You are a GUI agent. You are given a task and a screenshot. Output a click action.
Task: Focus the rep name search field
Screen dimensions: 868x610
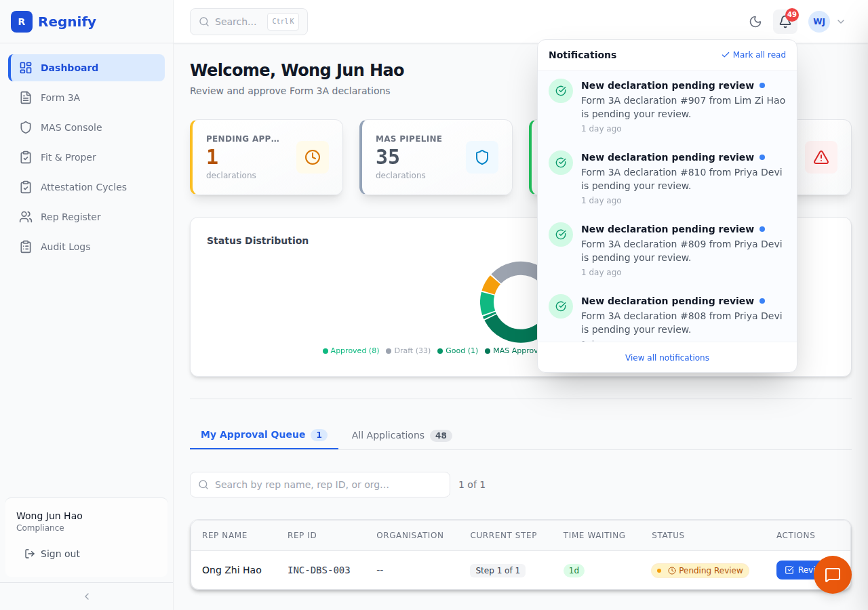point(320,485)
